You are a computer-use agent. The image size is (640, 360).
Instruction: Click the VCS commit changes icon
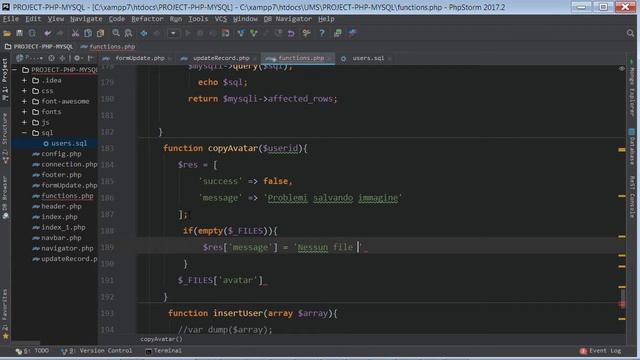pos(253,33)
